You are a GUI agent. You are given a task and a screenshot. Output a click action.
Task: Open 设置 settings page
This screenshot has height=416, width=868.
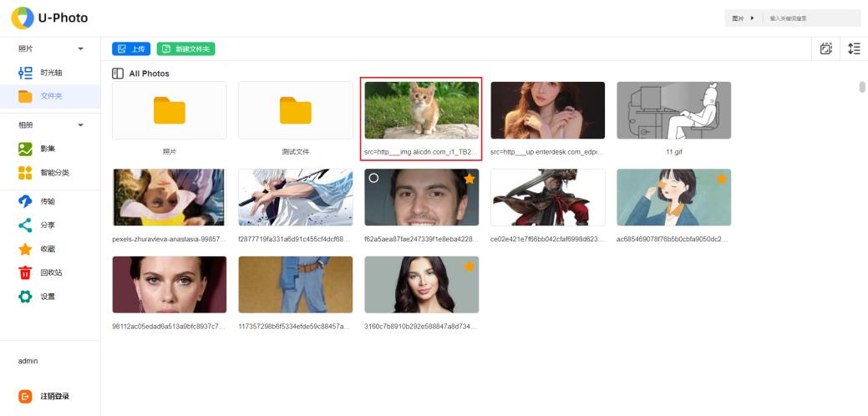(48, 297)
